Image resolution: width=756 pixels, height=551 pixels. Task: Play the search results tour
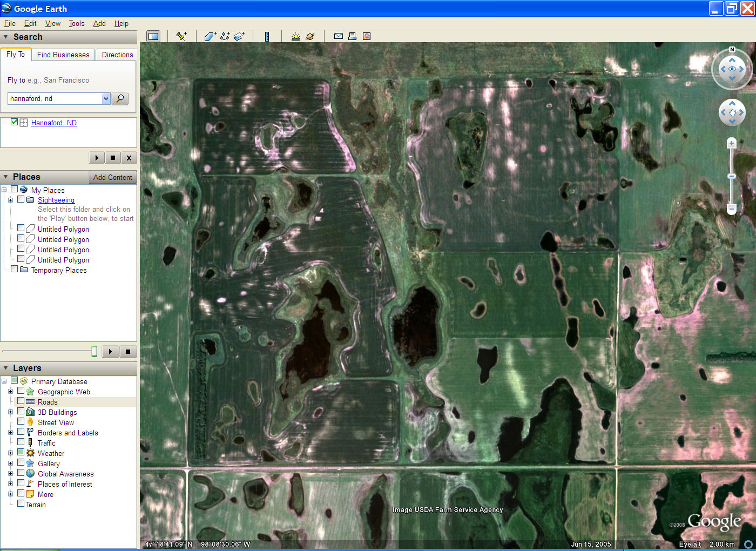(x=97, y=158)
